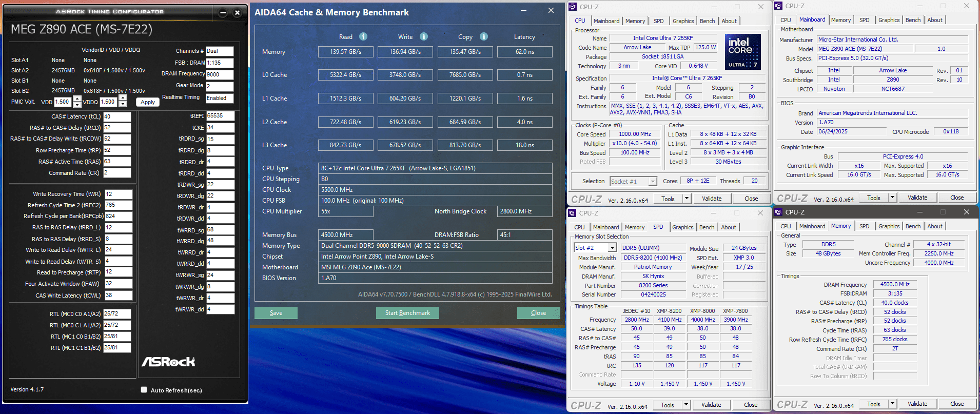Viewport: 980px width, 414px height.
Task: Decrease VDD voltage with down arrow
Action: click(77, 105)
